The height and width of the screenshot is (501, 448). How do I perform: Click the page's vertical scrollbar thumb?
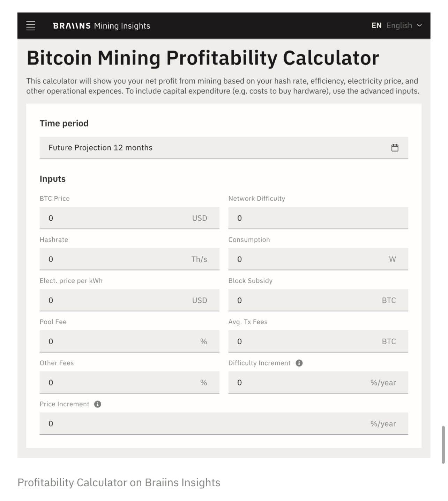coord(443,444)
